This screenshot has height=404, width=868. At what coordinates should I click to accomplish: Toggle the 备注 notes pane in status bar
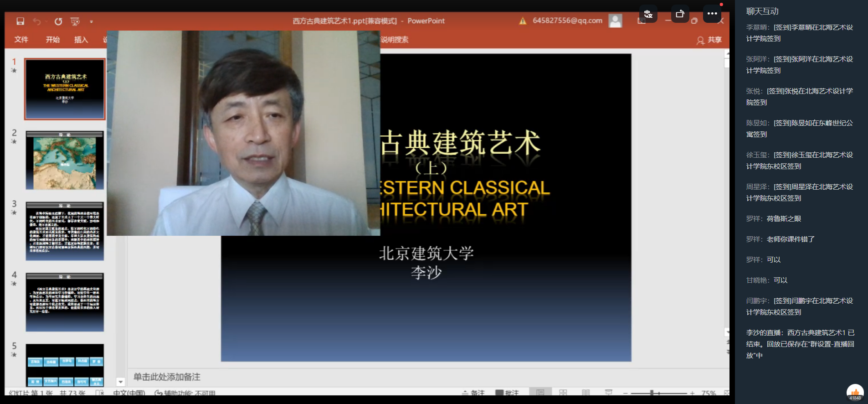473,393
